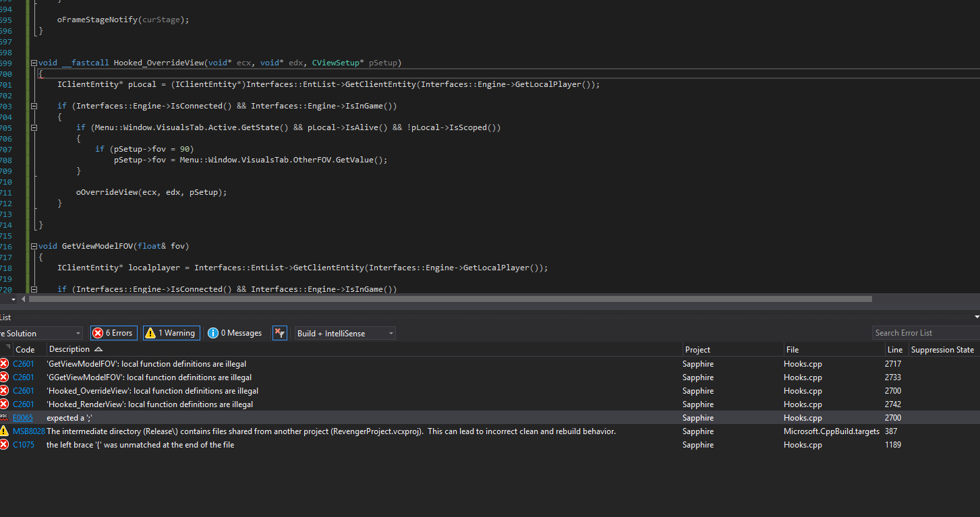This screenshot has width=980, height=517.
Task: Click Microsoft.CppBuild.targets file cell
Action: [832, 431]
